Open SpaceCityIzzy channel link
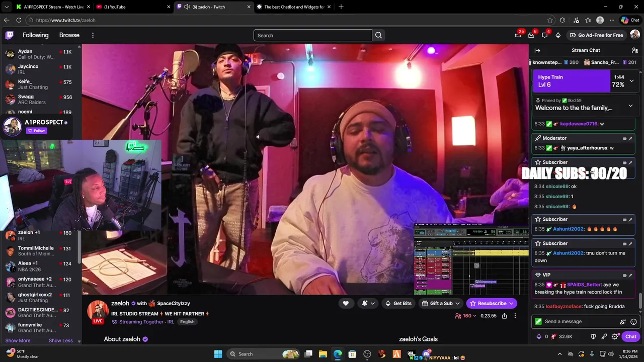Image resolution: width=644 pixels, height=362 pixels. [x=173, y=303]
